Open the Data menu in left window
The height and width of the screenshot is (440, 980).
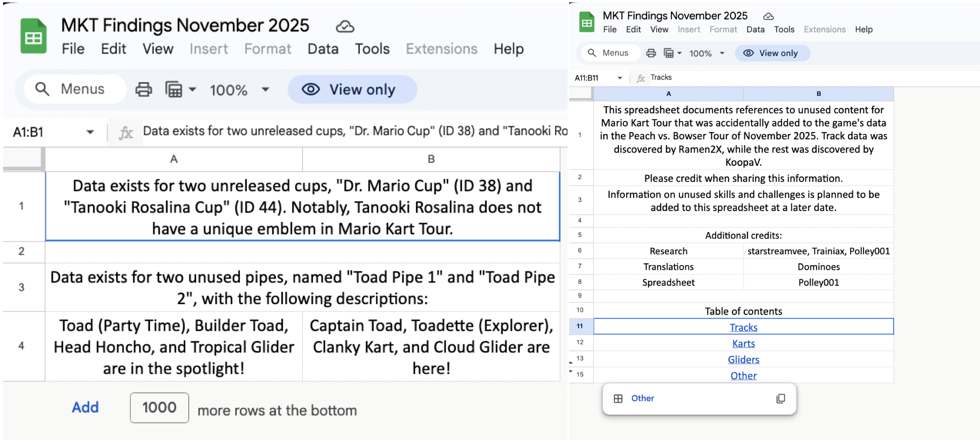[x=323, y=49]
